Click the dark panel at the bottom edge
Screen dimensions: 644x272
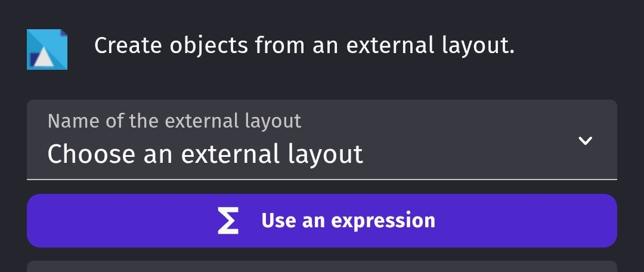click(x=321, y=266)
